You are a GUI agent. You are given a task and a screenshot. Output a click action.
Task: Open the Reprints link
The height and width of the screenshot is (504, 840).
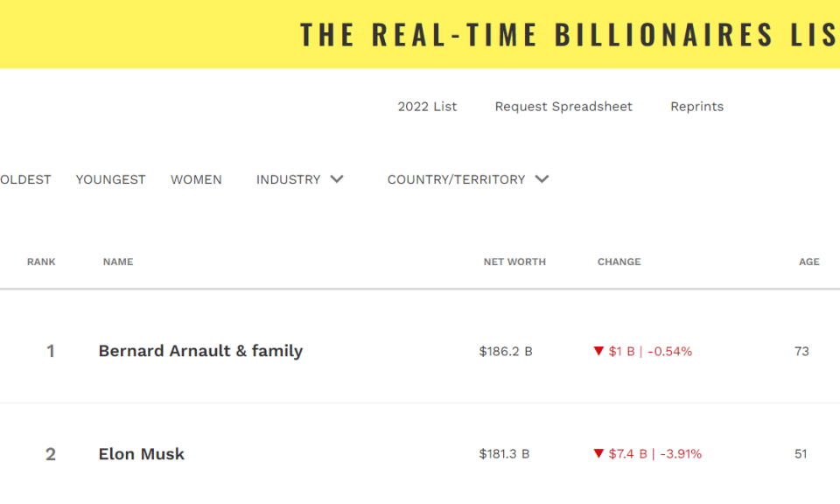click(x=697, y=107)
